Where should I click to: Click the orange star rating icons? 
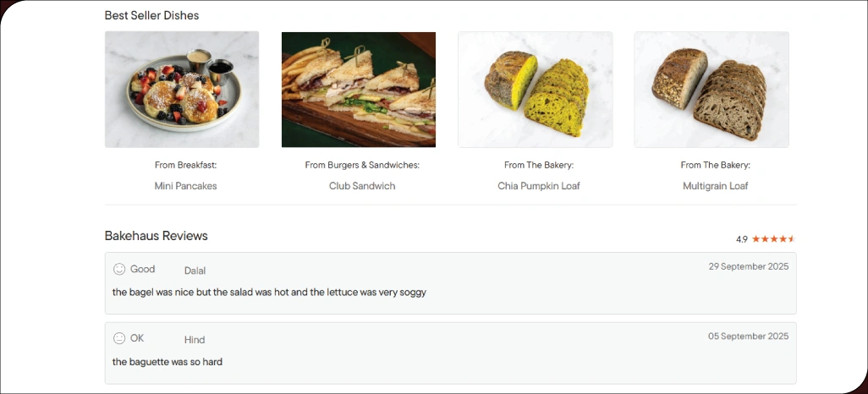[x=773, y=239]
